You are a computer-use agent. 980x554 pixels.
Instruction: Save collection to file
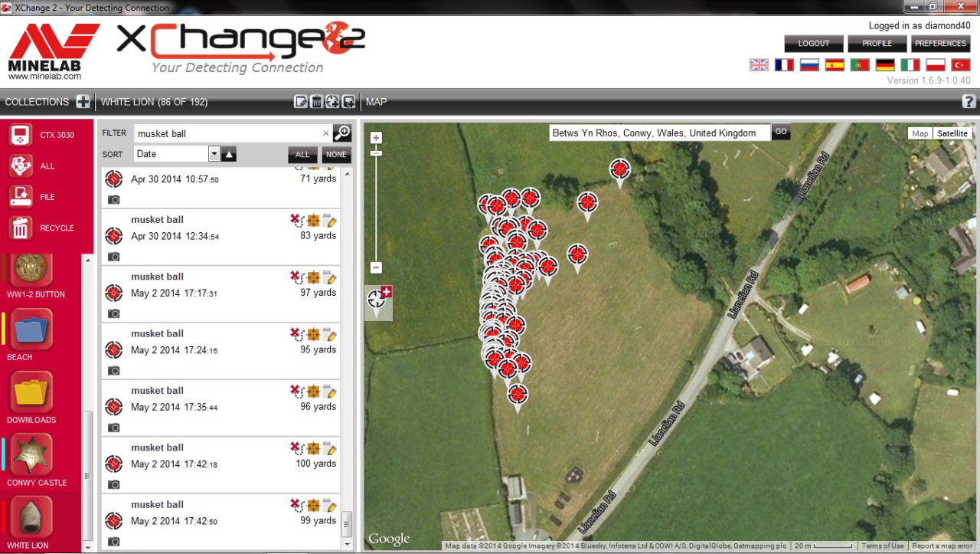point(348,102)
